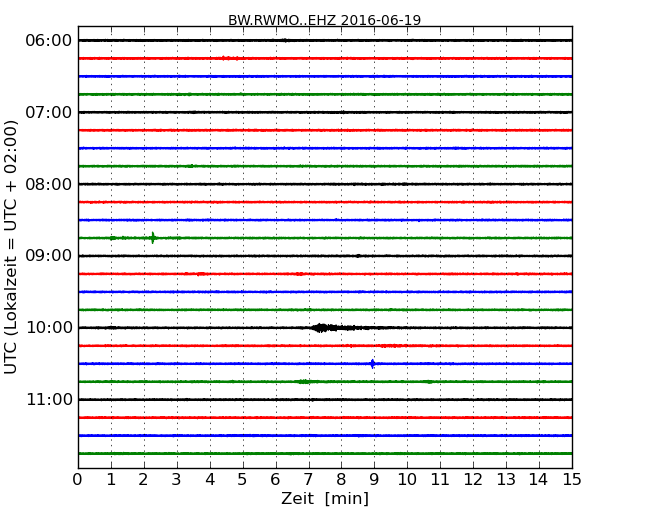
Task: Click the red burst between minutes 9 and 10 below 10:00
Action: (392, 345)
